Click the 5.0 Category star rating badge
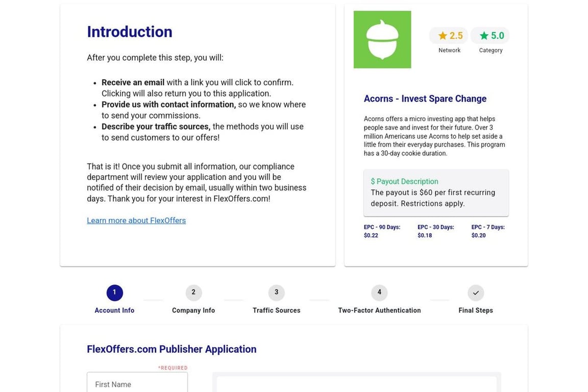 (x=490, y=36)
